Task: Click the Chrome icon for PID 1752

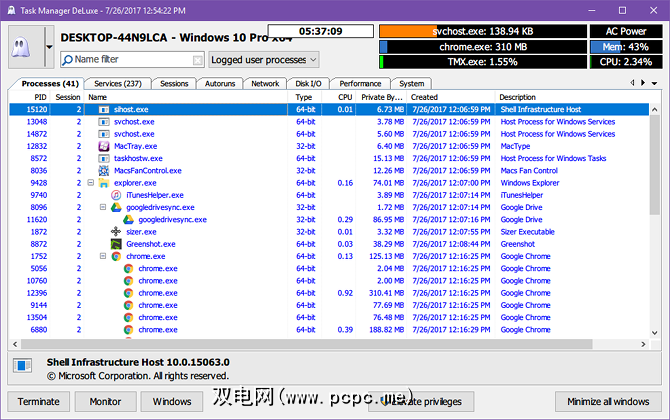Action: point(116,256)
